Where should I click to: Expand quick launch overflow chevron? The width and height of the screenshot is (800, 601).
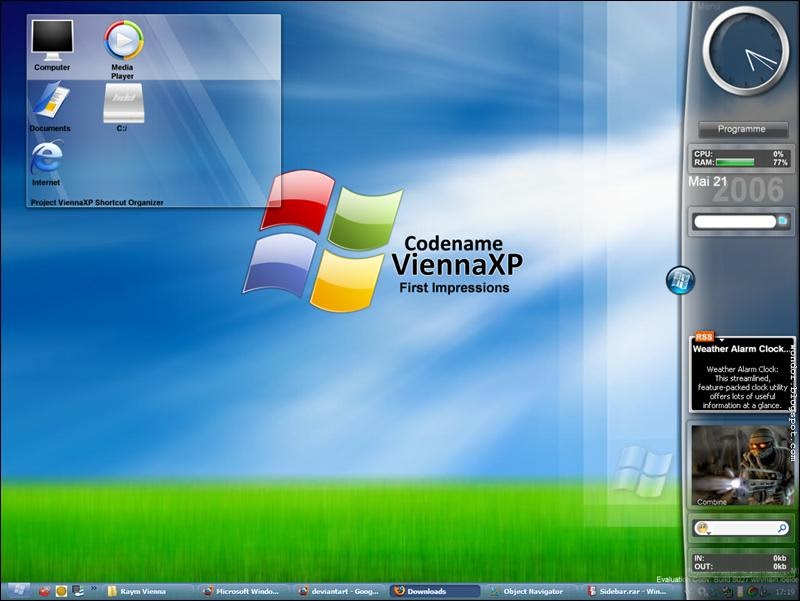pos(94,588)
